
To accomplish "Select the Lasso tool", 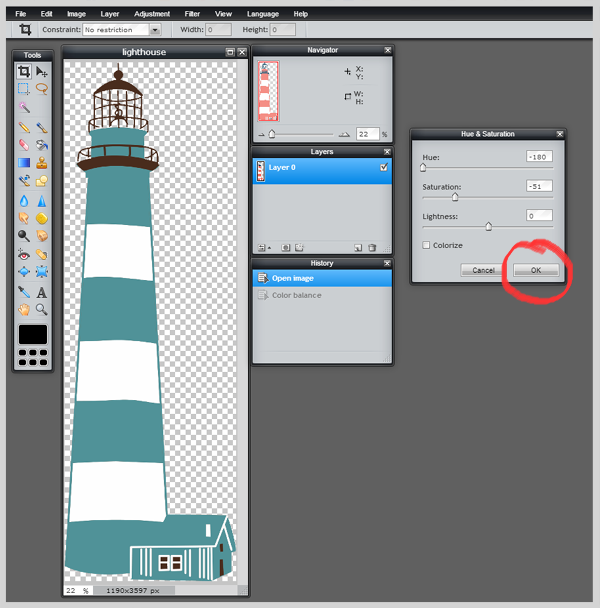I will 41,89.
